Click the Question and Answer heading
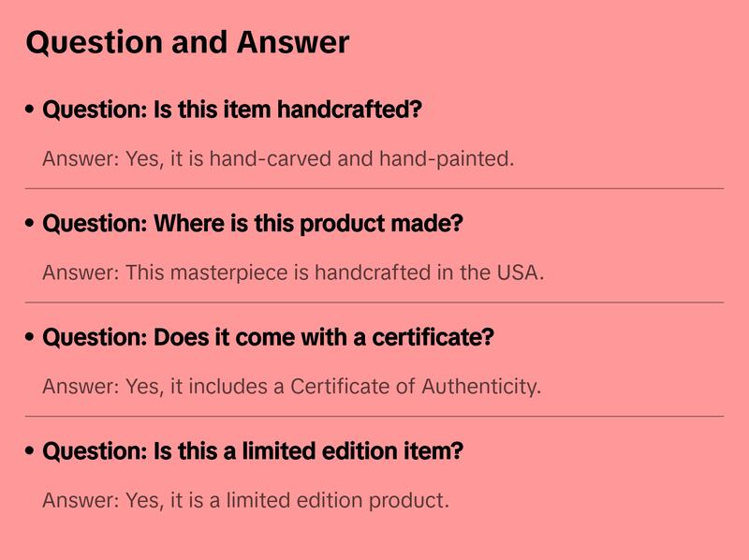This screenshot has width=749, height=560. 187,42
